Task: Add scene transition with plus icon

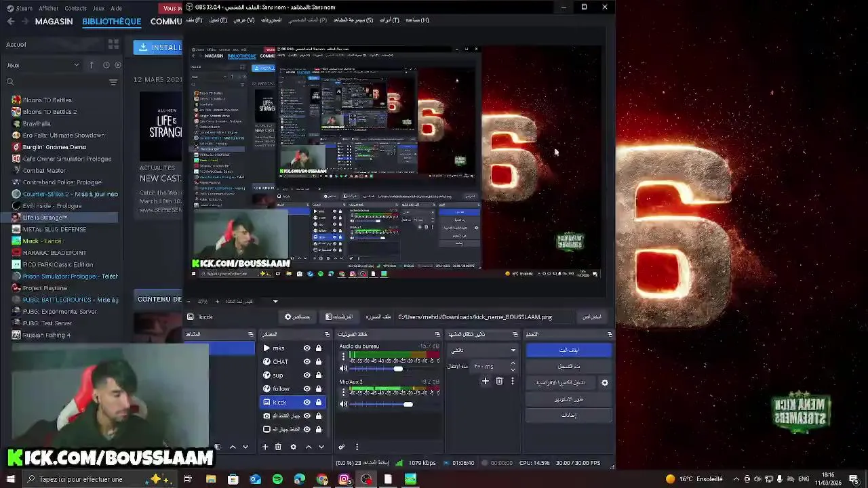Action: point(485,382)
